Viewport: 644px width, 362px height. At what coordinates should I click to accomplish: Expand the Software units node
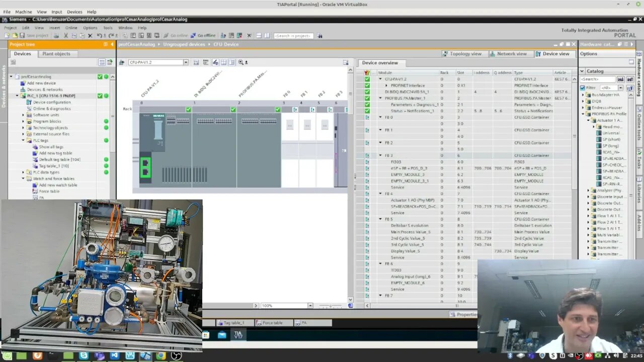click(x=23, y=115)
